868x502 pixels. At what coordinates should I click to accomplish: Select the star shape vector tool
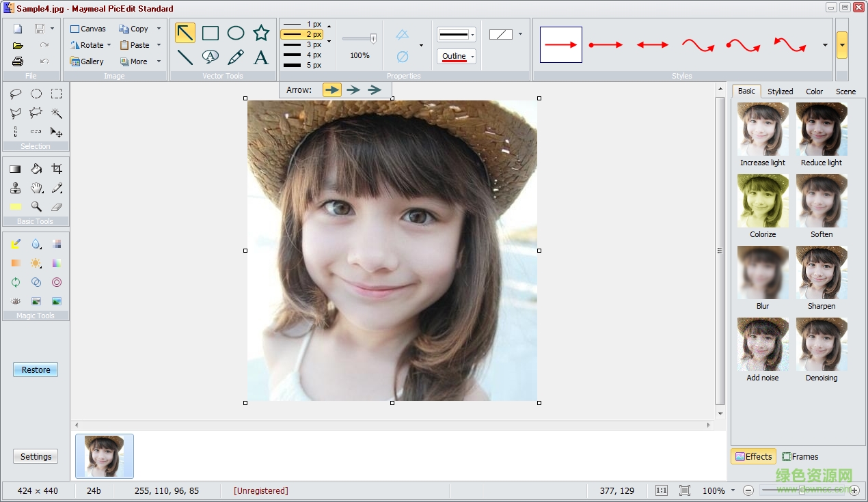pyautogui.click(x=261, y=33)
